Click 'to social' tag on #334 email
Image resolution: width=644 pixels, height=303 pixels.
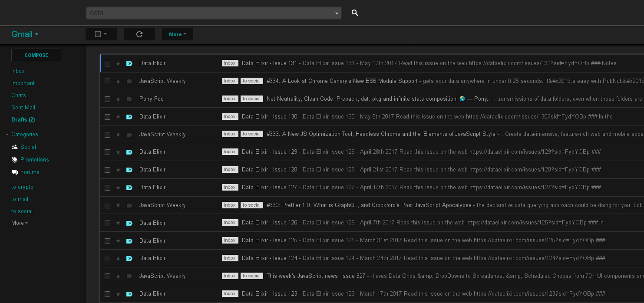tap(252, 81)
